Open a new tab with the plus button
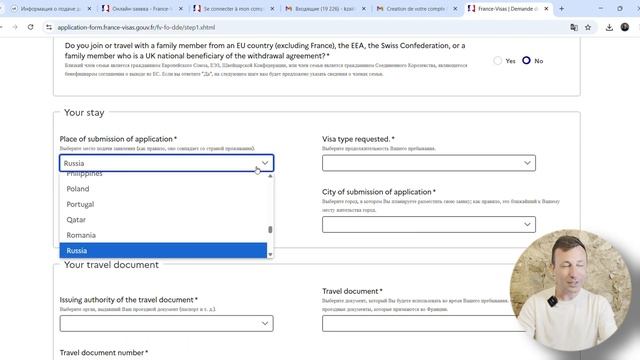 pyautogui.click(x=561, y=9)
